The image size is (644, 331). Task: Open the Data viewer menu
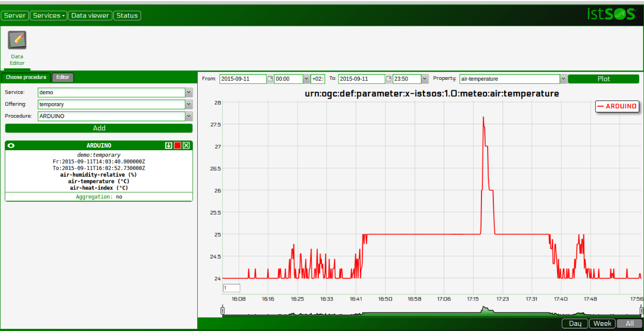tap(90, 16)
